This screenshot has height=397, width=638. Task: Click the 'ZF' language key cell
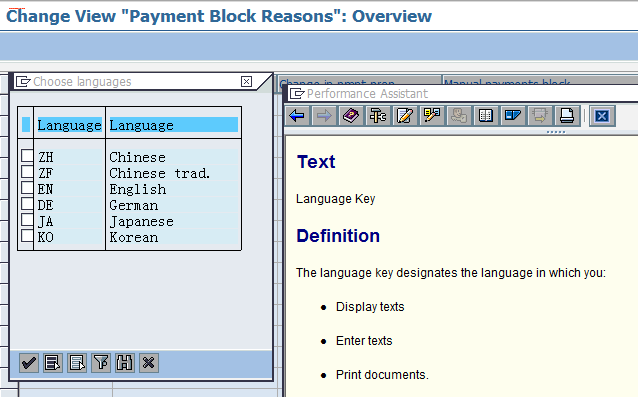[70, 173]
